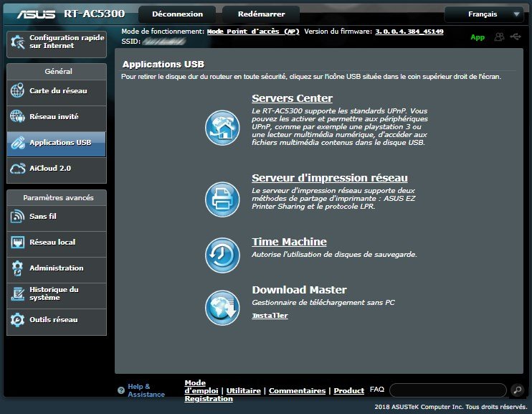This screenshot has height=414, width=532.
Task: Click the Historique du système log icon
Action: (x=17, y=293)
